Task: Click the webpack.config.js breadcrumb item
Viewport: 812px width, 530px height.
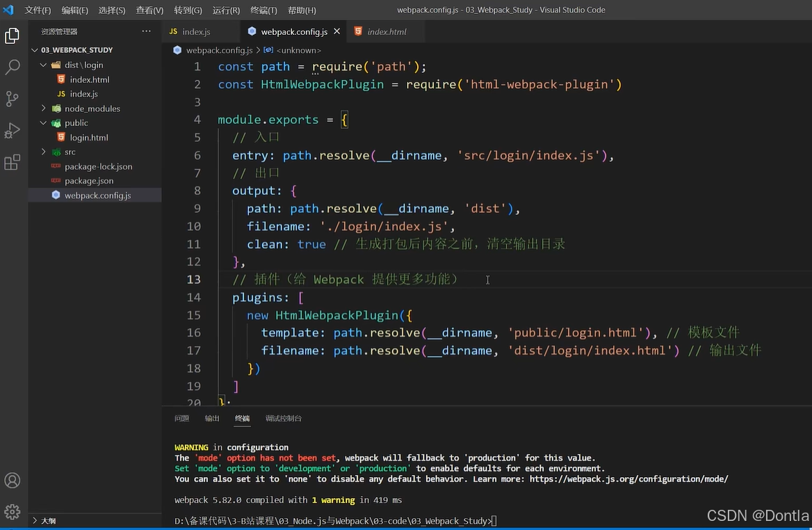Action: (x=219, y=50)
